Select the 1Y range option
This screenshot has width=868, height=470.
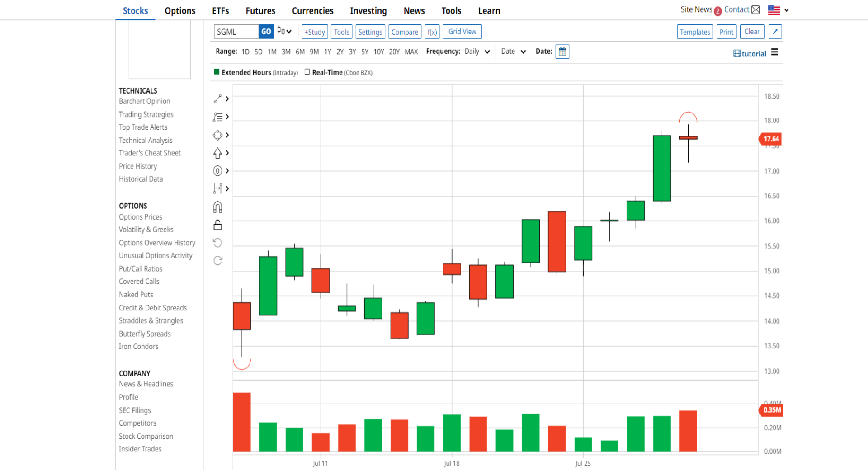pyautogui.click(x=328, y=52)
